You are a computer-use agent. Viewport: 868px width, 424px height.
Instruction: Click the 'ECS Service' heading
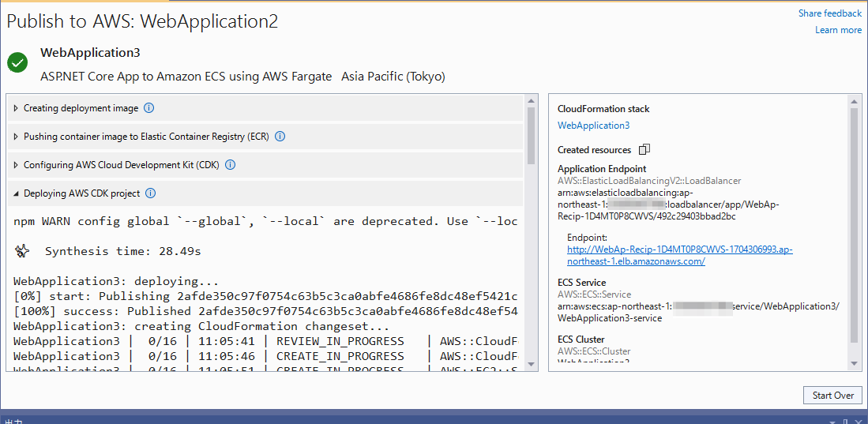[582, 283]
